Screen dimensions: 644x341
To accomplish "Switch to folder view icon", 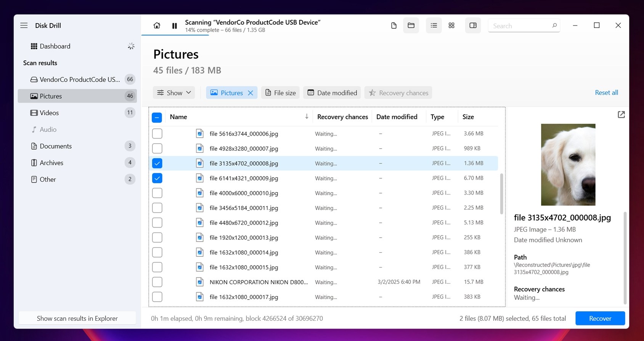I will point(411,26).
